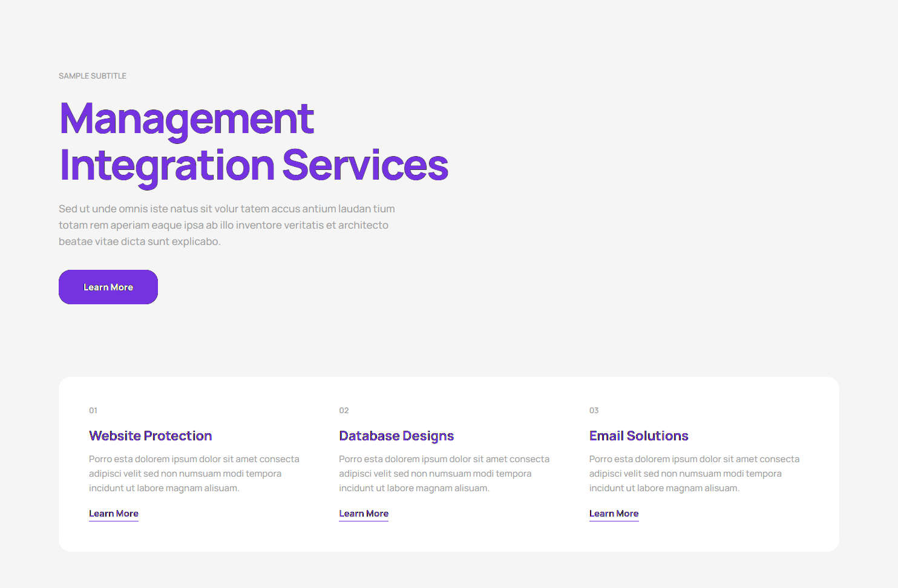The height and width of the screenshot is (588, 898).
Task: Select the number 03 label
Action: coord(594,411)
